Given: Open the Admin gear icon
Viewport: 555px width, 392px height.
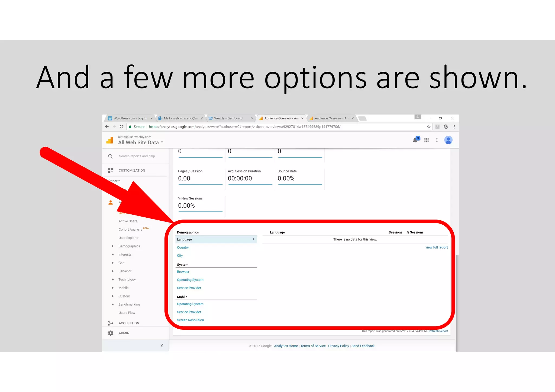Looking at the screenshot, I should point(111,333).
